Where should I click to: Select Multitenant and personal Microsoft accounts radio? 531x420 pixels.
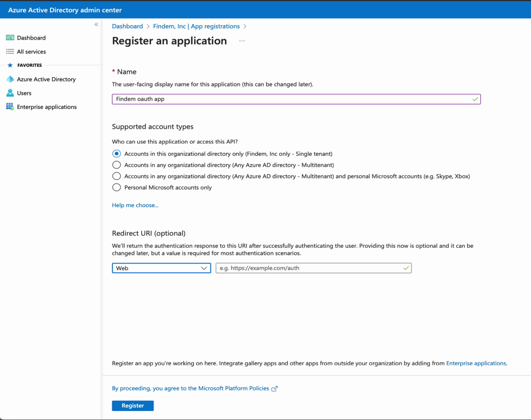click(117, 176)
